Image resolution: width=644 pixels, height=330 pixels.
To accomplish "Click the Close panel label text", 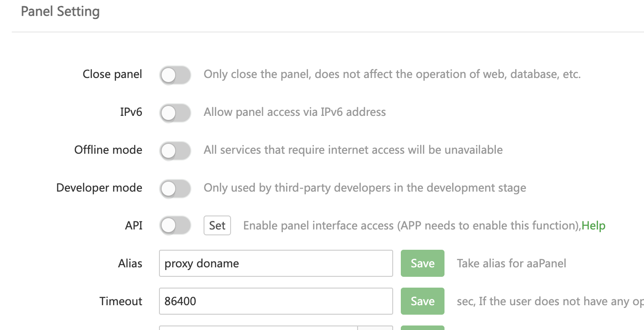I will pos(112,74).
